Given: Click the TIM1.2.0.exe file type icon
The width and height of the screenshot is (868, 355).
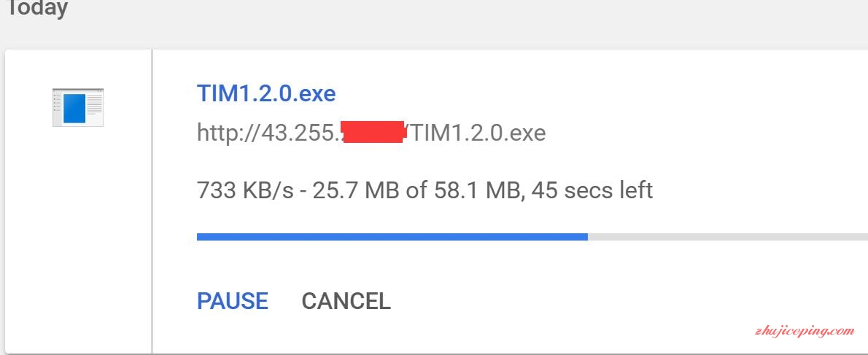Looking at the screenshot, I should pyautogui.click(x=78, y=107).
